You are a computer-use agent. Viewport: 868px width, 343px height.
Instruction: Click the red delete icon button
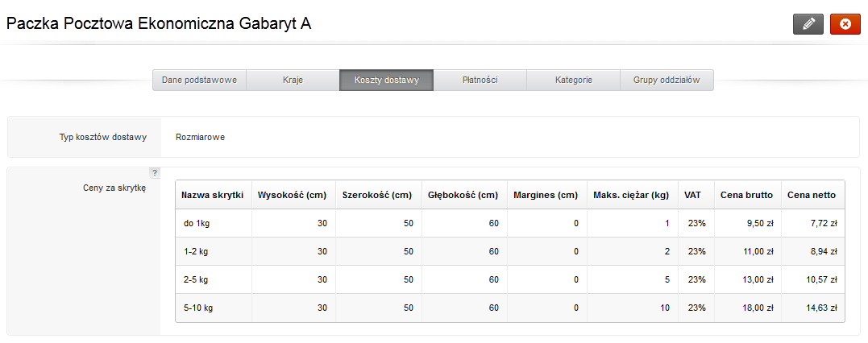coord(845,24)
